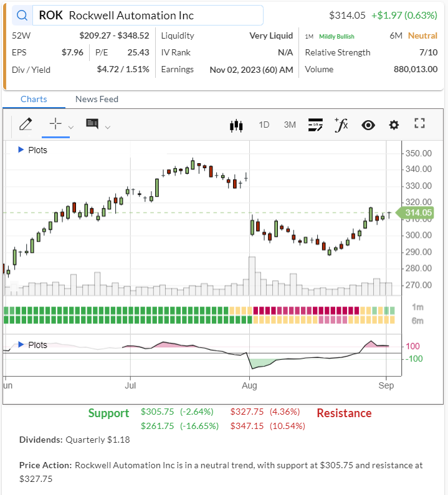Click the $261.75 support level
Screen dimensions: 448x495
tap(158, 426)
